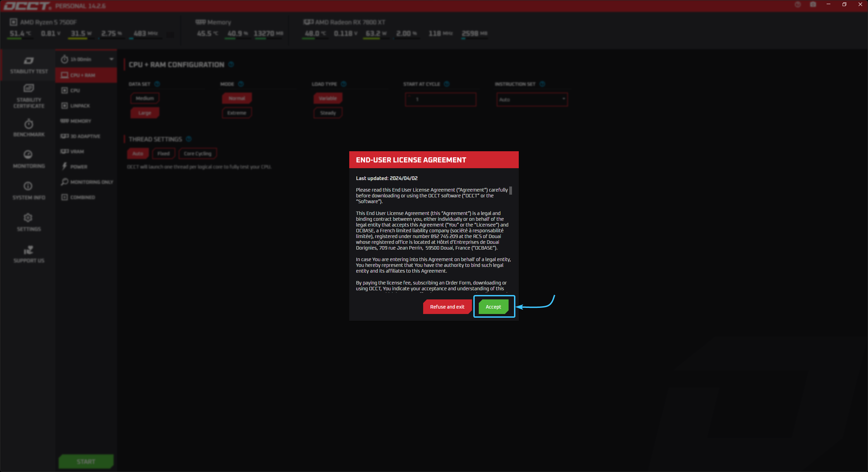Click the Support Us icon
868x472 pixels.
tap(28, 250)
